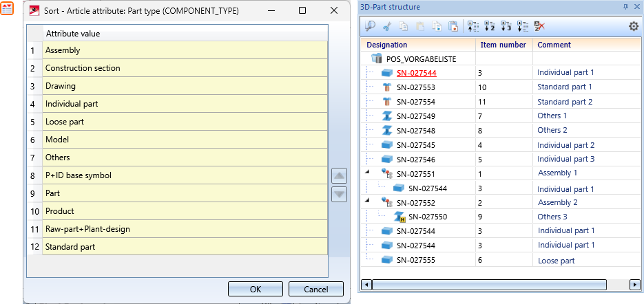Expand structure to level 2 icon
This screenshot has height=304, width=644.
click(x=490, y=26)
